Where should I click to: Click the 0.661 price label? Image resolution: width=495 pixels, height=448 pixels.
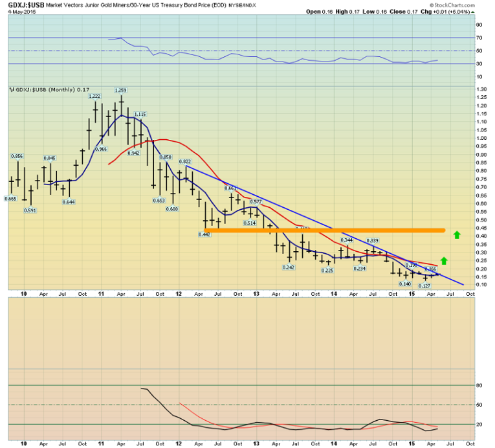click(x=230, y=188)
